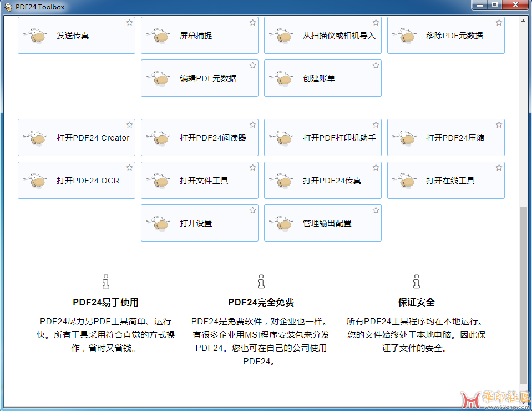Star the 管理输出配置 tool
Screen dimensions: 532x411
[376, 210]
